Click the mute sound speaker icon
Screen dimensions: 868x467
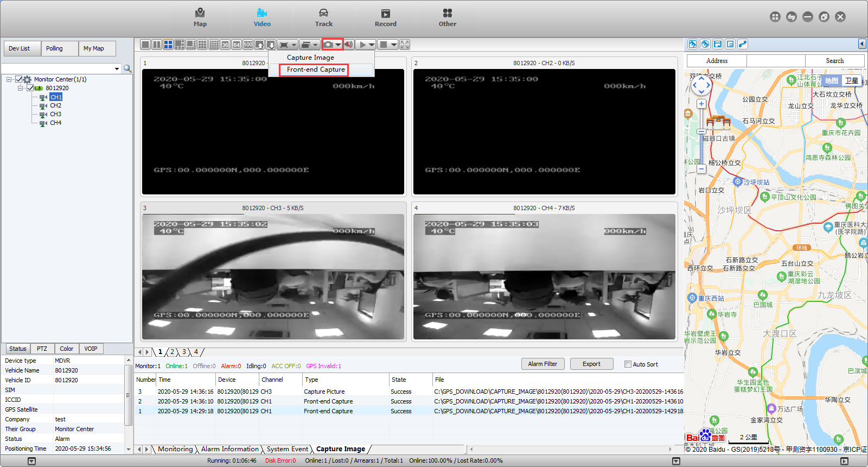[349, 45]
